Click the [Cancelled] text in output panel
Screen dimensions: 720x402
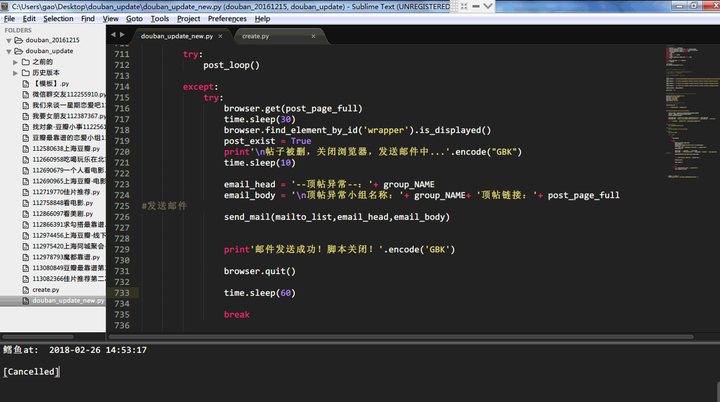point(31,372)
